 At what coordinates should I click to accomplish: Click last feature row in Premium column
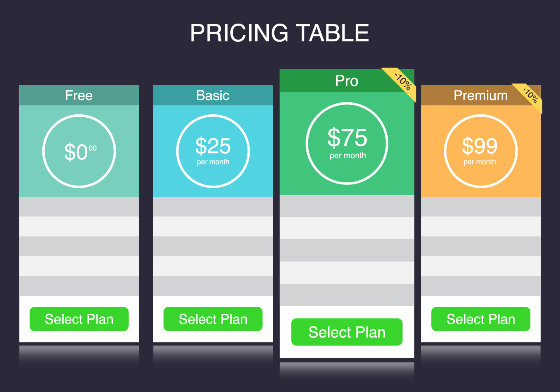(x=481, y=286)
